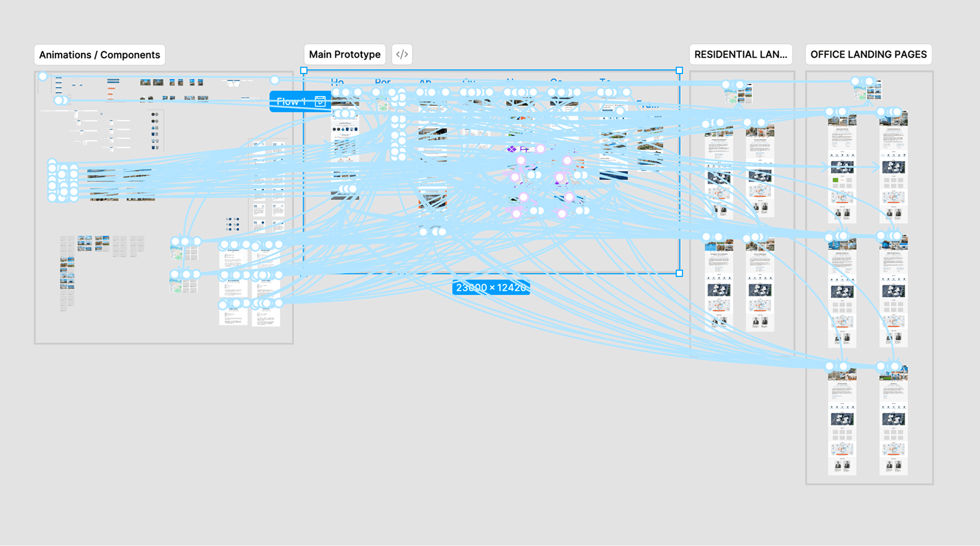Select the Animations / Components section label
980x546 pixels.
pyautogui.click(x=100, y=55)
